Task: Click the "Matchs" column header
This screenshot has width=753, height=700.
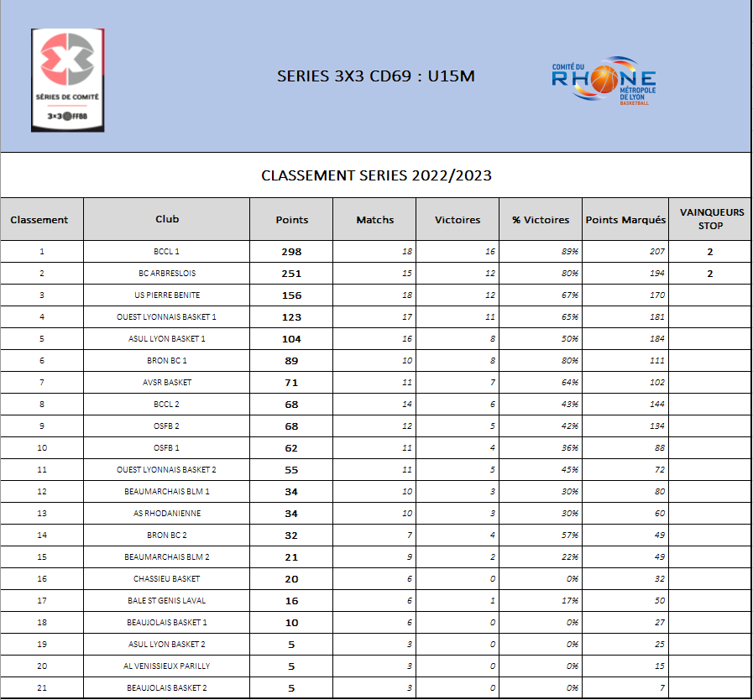Action: [x=375, y=220]
